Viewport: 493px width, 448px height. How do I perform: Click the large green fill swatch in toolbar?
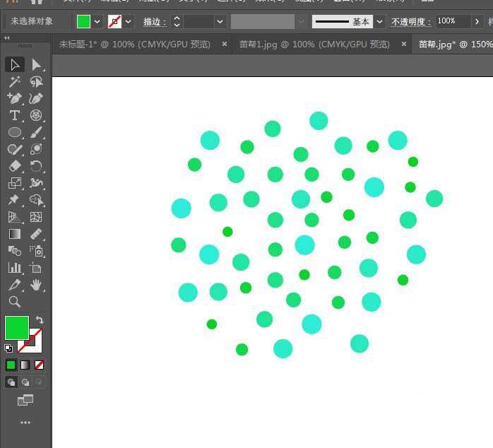coord(17,328)
